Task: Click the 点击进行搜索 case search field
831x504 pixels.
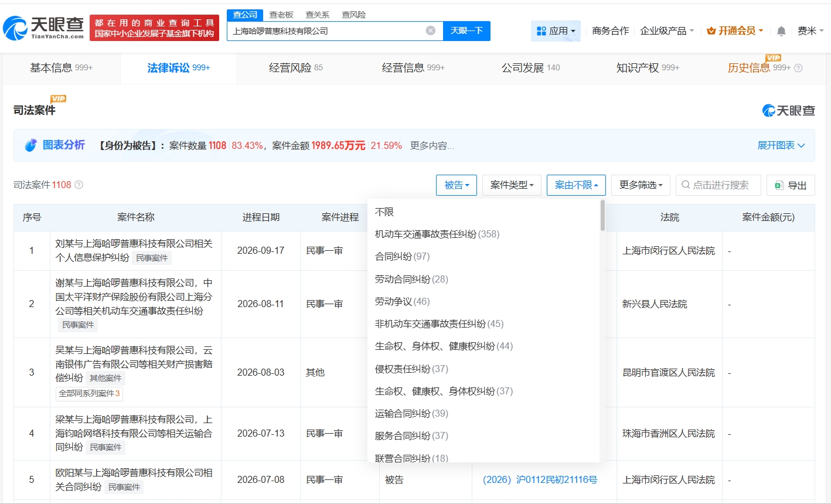Action: point(718,185)
